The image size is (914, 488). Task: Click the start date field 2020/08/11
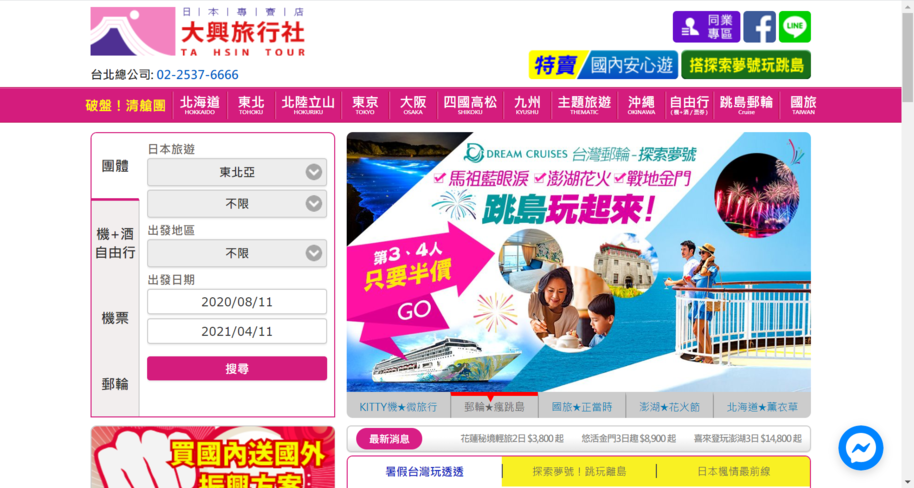tap(237, 301)
